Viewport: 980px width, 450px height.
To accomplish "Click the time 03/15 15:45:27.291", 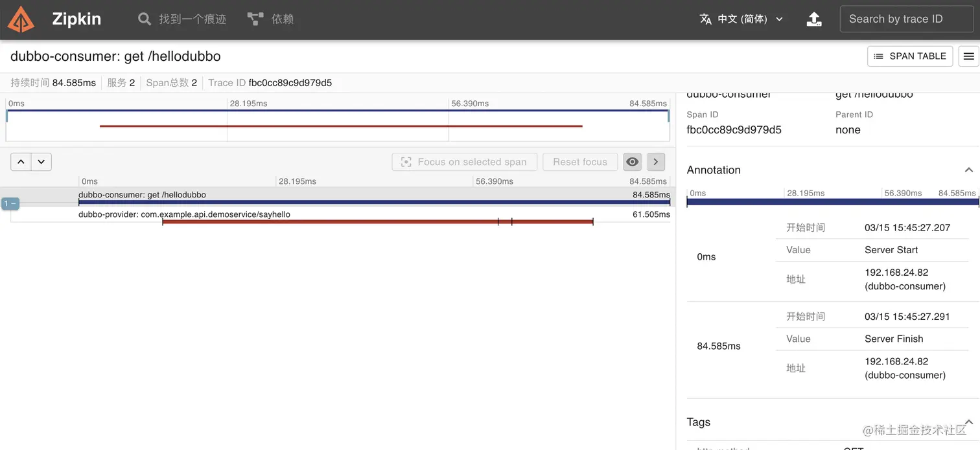I will pyautogui.click(x=907, y=317).
